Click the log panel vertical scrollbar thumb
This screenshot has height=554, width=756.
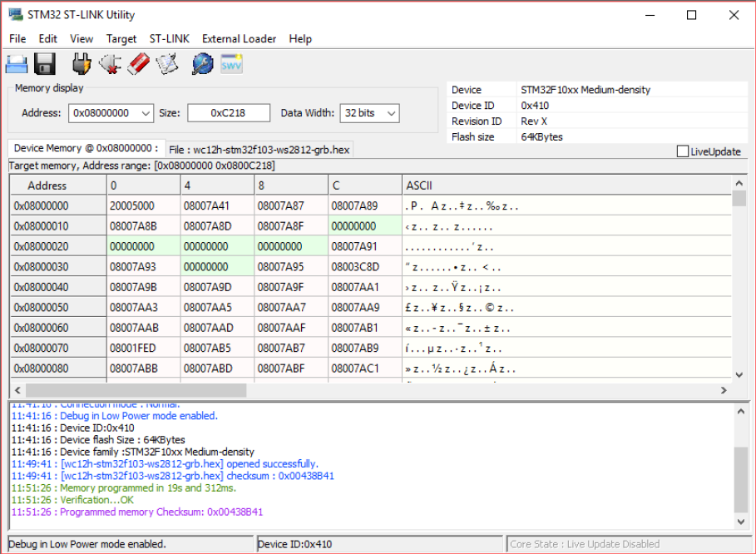point(740,480)
